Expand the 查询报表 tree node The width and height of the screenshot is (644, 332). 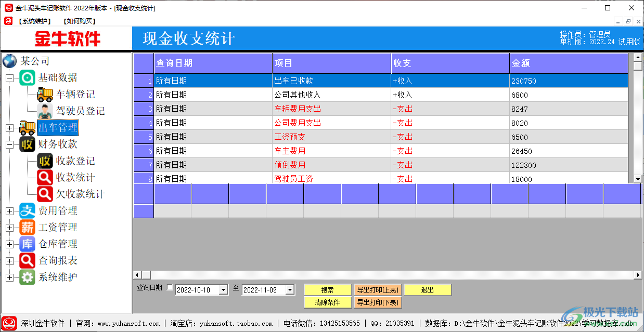click(x=9, y=261)
